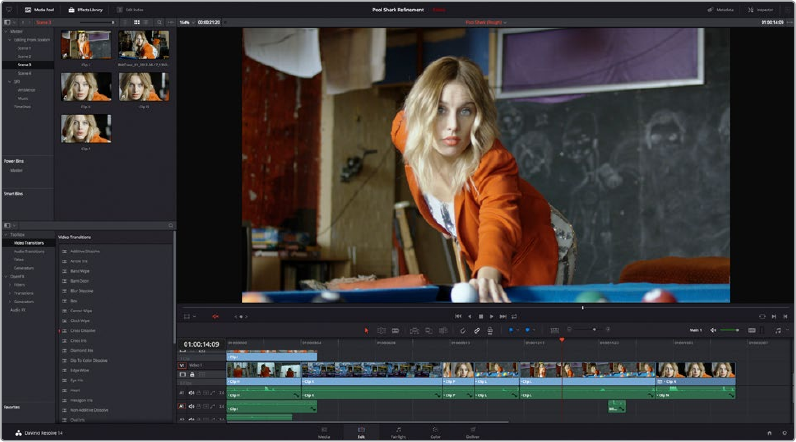Lock the Video 1 track

192,375
